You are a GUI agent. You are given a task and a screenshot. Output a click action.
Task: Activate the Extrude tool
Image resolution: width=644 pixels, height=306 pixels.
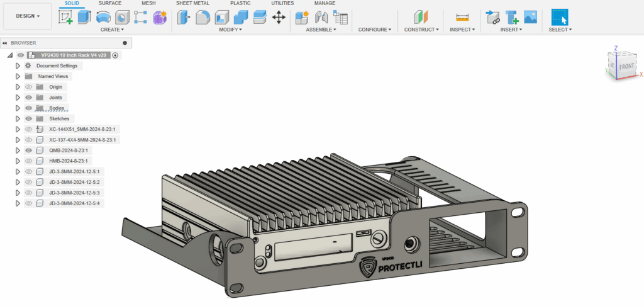pyautogui.click(x=84, y=17)
